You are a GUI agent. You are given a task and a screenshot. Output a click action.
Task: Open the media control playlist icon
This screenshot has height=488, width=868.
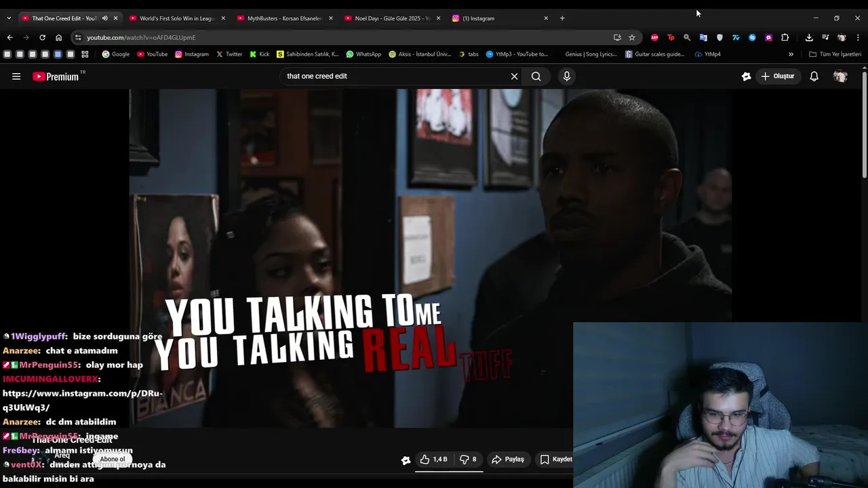pyautogui.click(x=825, y=37)
